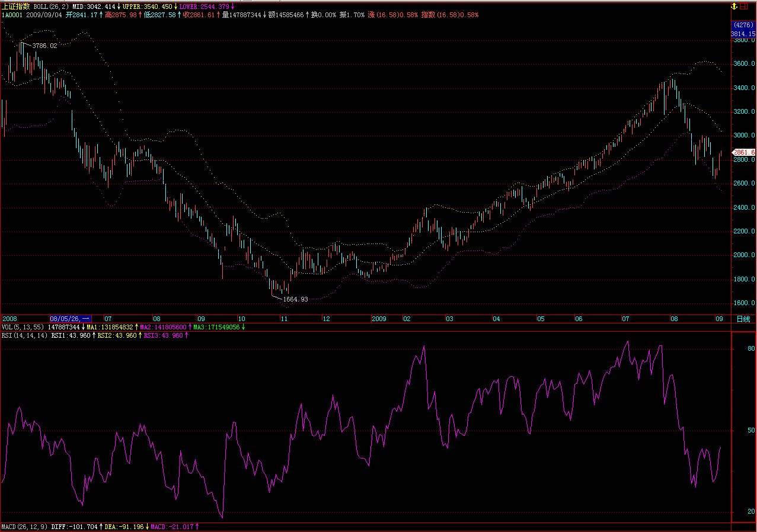
Task: Click the 3786.02 peak price annotation
Action: tap(44, 46)
